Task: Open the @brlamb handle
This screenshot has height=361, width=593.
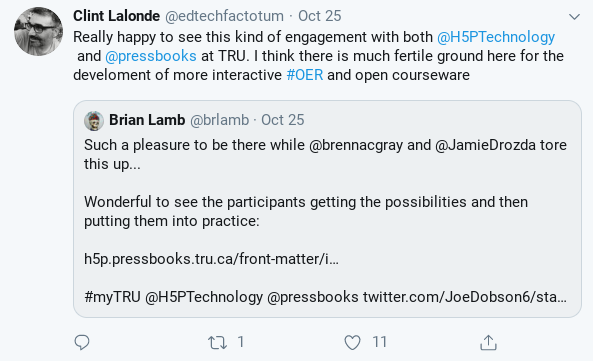Action: coord(219,120)
